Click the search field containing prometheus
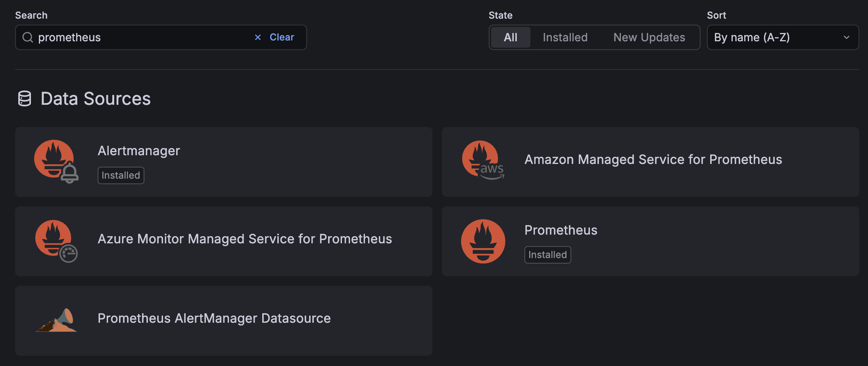This screenshot has height=366, width=868. [x=161, y=37]
